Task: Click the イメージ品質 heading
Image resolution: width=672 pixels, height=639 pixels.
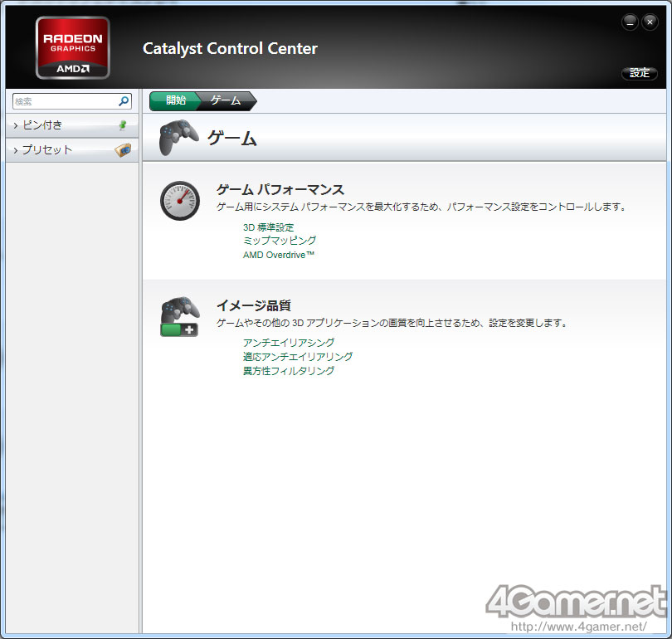Action: click(254, 305)
